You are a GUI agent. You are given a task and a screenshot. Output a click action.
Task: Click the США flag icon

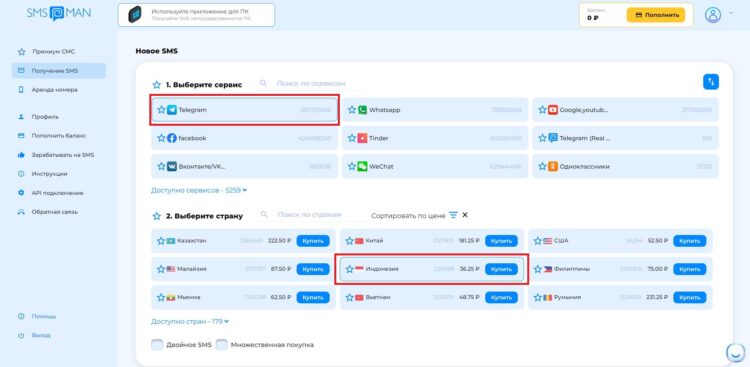(548, 241)
